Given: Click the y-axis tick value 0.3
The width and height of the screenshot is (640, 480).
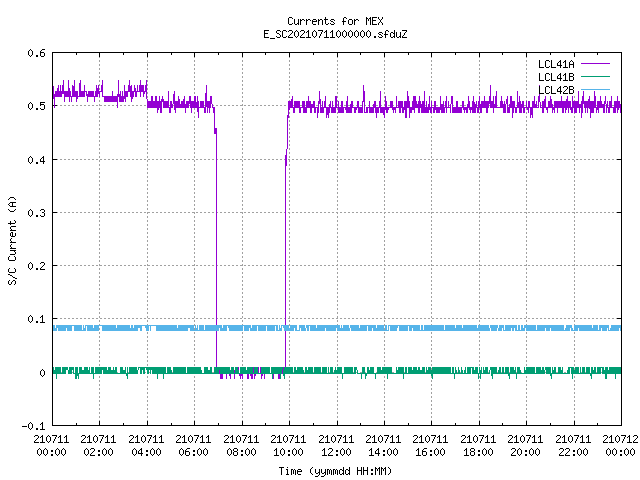Looking at the screenshot, I should coord(36,213).
